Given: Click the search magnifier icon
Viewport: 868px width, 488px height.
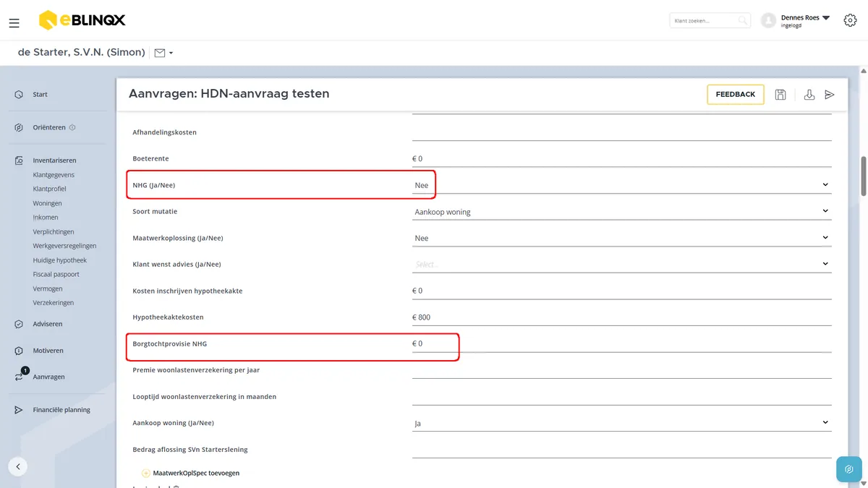Looking at the screenshot, I should coord(742,21).
